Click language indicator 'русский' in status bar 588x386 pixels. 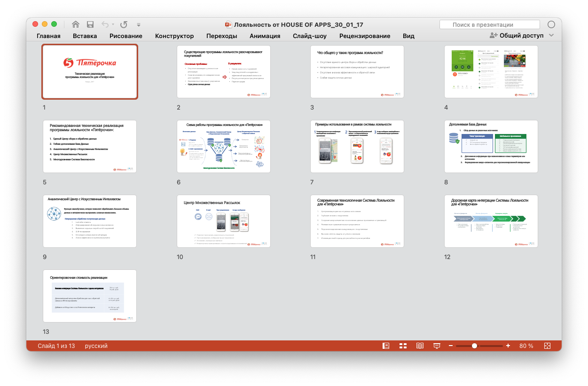click(96, 346)
